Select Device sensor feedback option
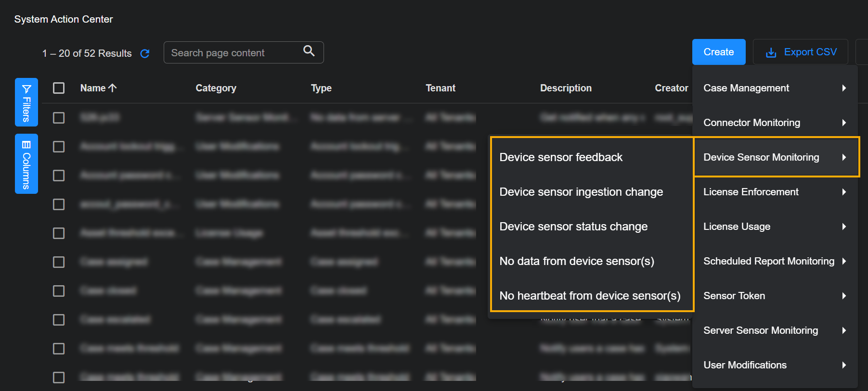Screen dimensions: 868x391 561,157
